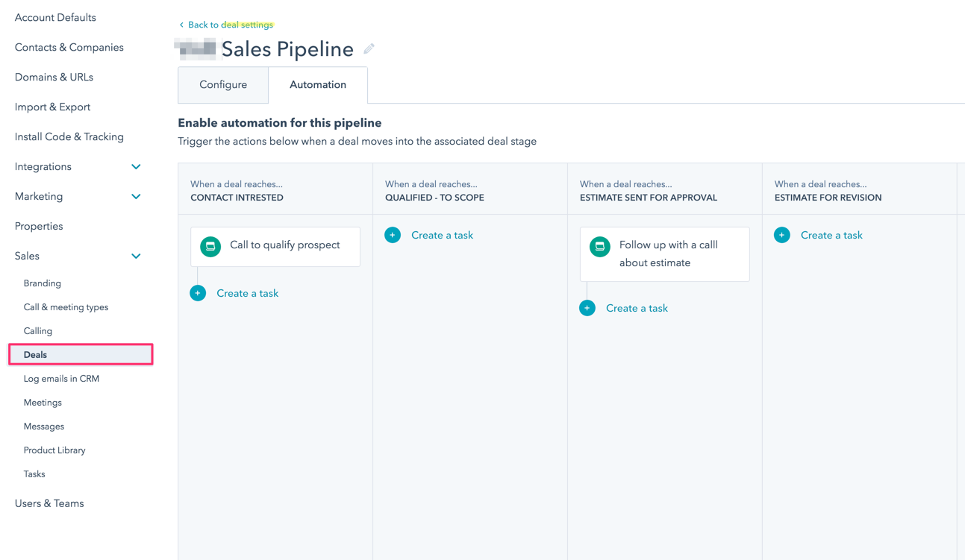Click task icon on Follow up estimate card
Image resolution: width=965 pixels, height=560 pixels.
[x=600, y=246]
